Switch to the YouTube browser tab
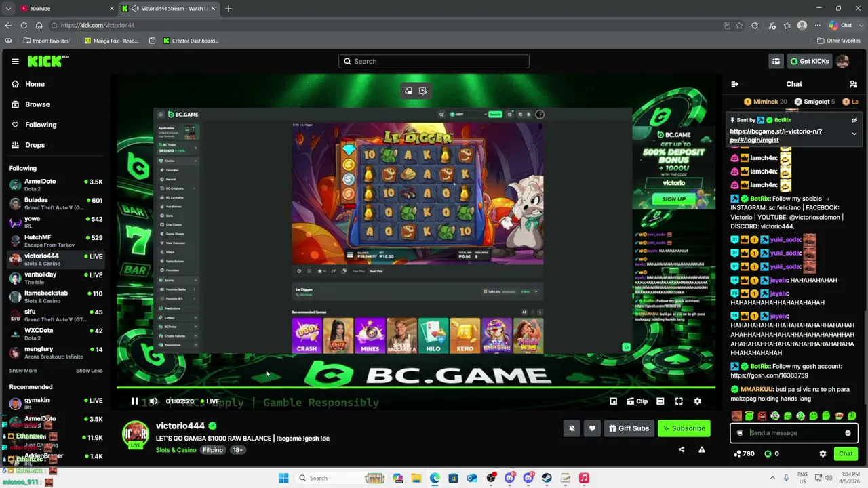This screenshot has width=868, height=488. coord(65,9)
